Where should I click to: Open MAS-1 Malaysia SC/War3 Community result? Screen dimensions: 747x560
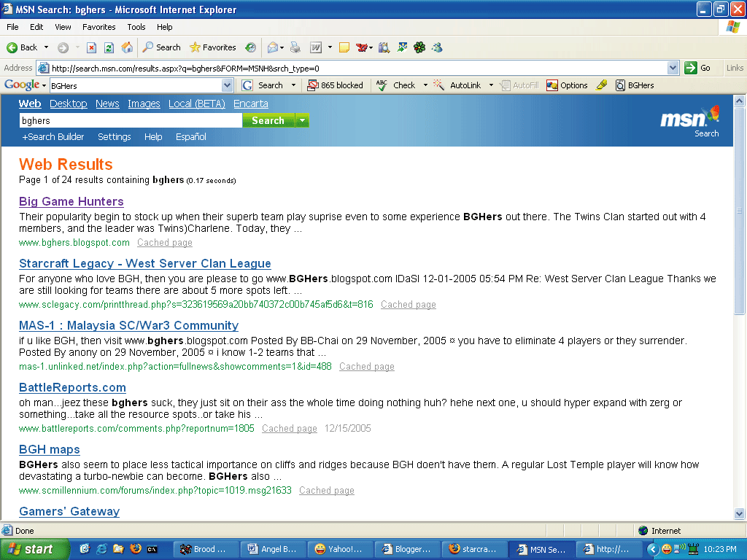128,325
